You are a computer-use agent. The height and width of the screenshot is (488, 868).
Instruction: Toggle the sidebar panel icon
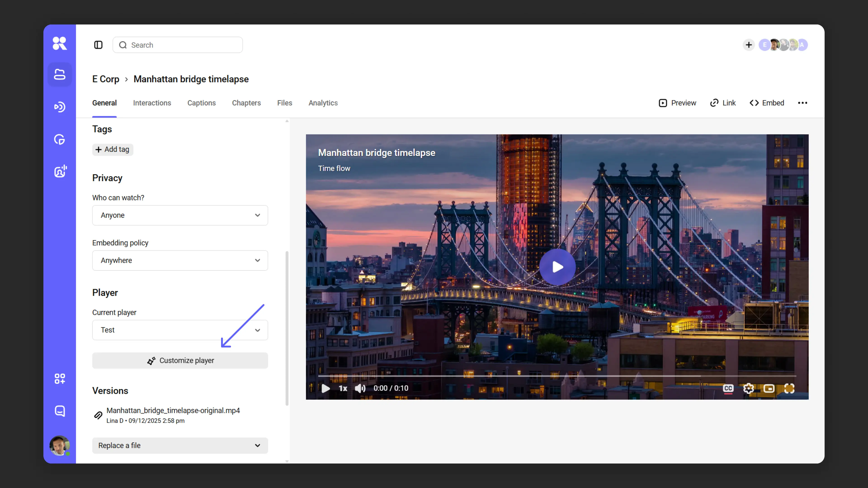pyautogui.click(x=98, y=45)
